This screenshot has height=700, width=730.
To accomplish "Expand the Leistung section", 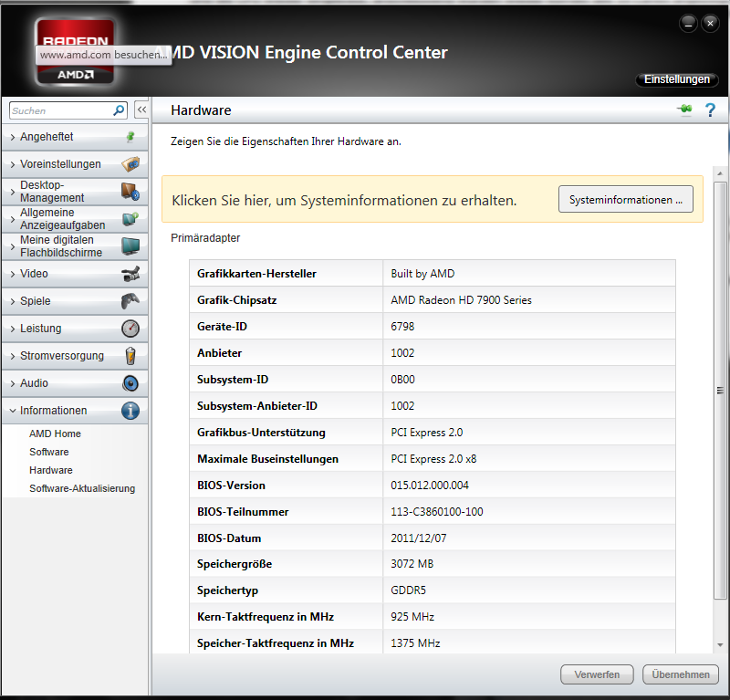I will coord(13,329).
